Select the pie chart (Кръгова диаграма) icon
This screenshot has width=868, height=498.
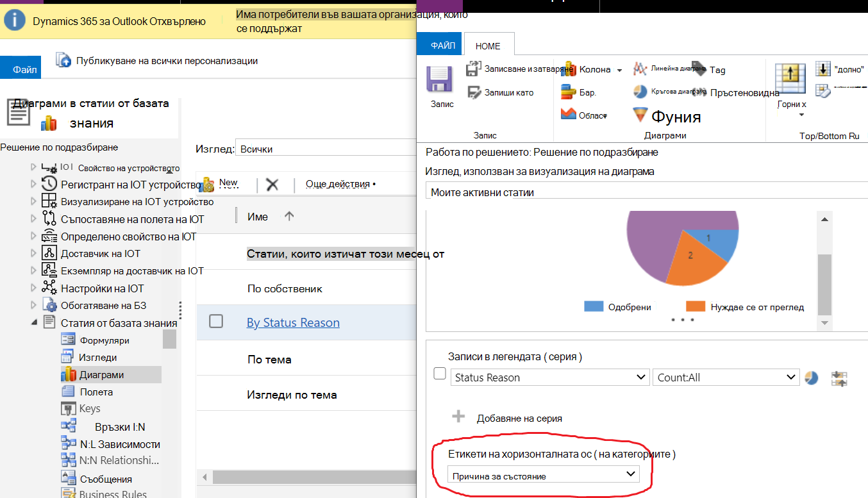[640, 91]
